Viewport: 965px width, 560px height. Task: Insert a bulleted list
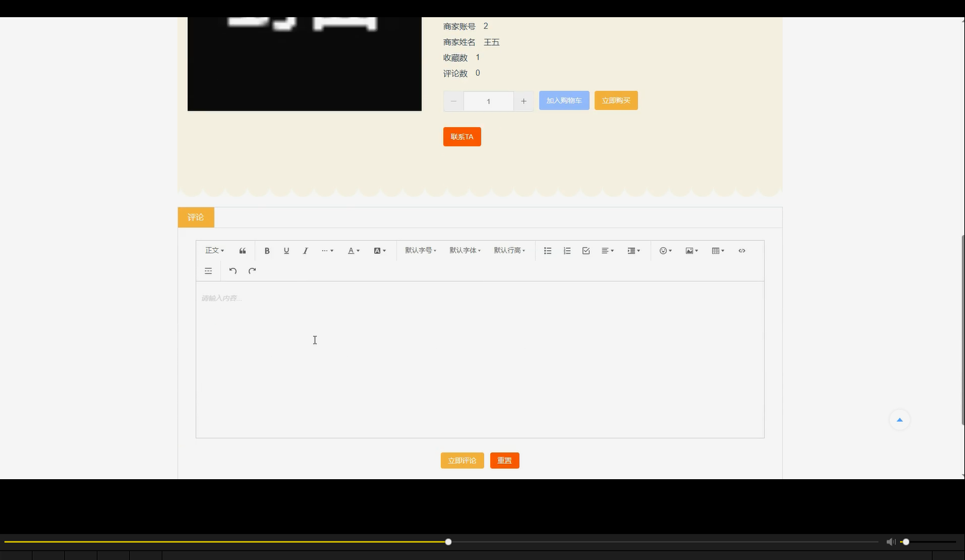(x=547, y=251)
